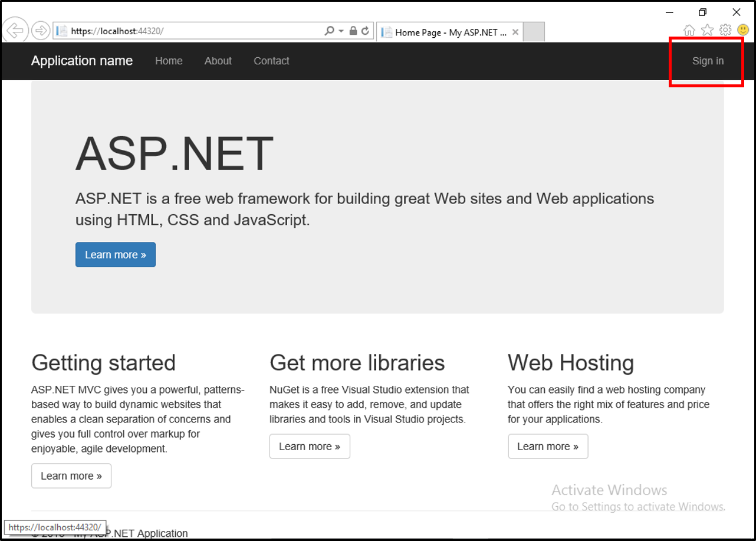
Task: Click the Application name brand link
Action: pyautogui.click(x=82, y=61)
